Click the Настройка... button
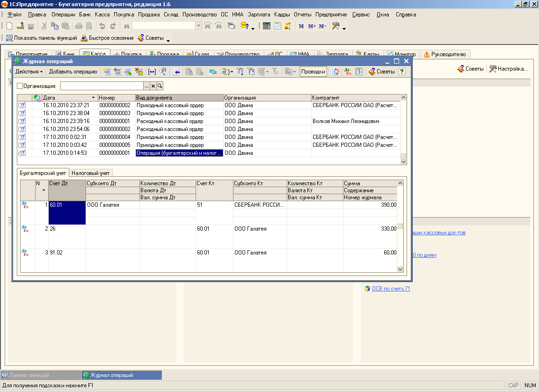The height and width of the screenshot is (392, 539). (x=508, y=69)
